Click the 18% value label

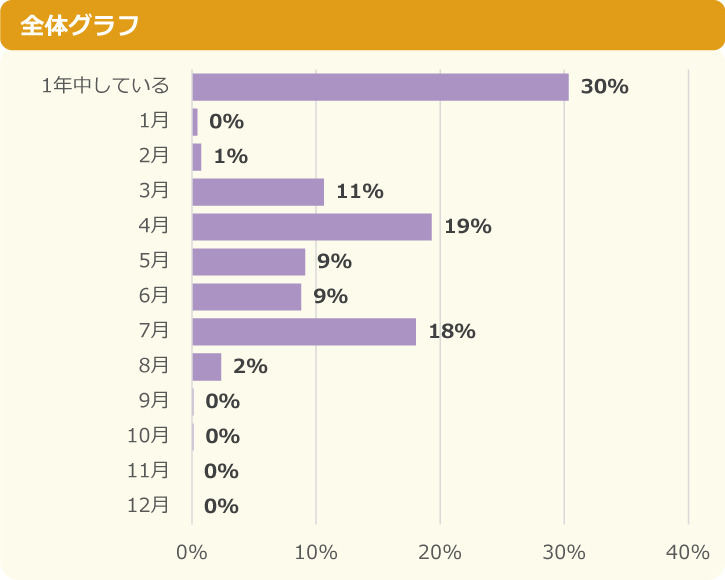tap(452, 332)
